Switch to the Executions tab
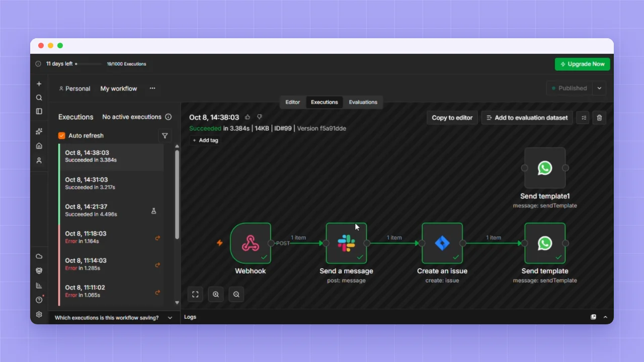The image size is (644, 362). click(325, 102)
